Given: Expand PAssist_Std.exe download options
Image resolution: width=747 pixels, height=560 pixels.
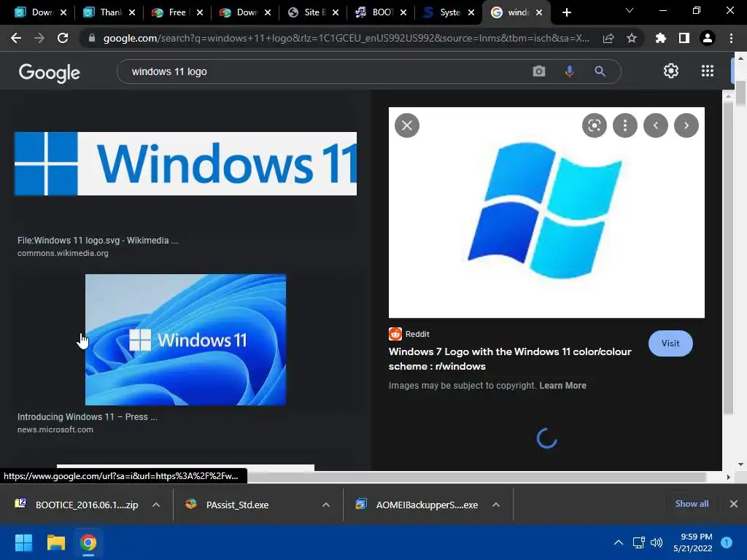Looking at the screenshot, I should (x=326, y=505).
